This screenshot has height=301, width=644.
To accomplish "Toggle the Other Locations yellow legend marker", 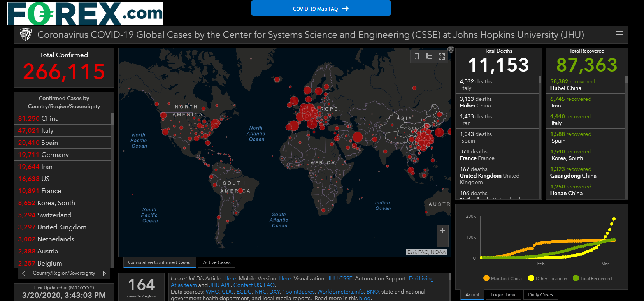I will 531,278.
